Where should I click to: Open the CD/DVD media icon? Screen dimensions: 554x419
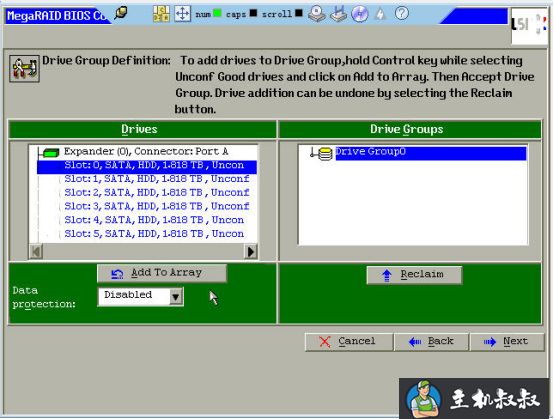click(x=360, y=14)
